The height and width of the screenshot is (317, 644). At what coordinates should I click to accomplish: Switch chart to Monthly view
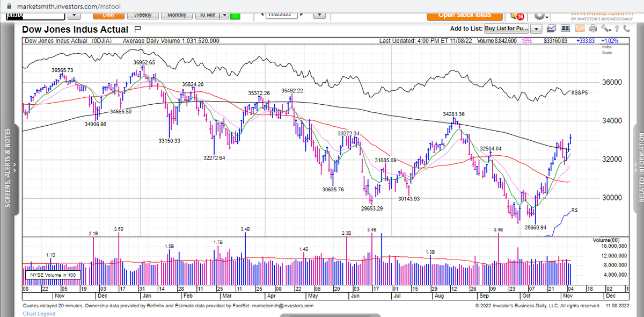(x=177, y=15)
